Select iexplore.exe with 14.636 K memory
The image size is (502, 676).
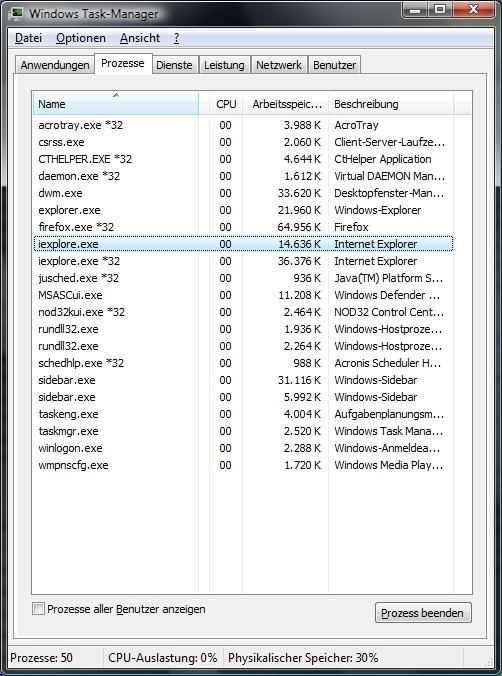[243, 244]
